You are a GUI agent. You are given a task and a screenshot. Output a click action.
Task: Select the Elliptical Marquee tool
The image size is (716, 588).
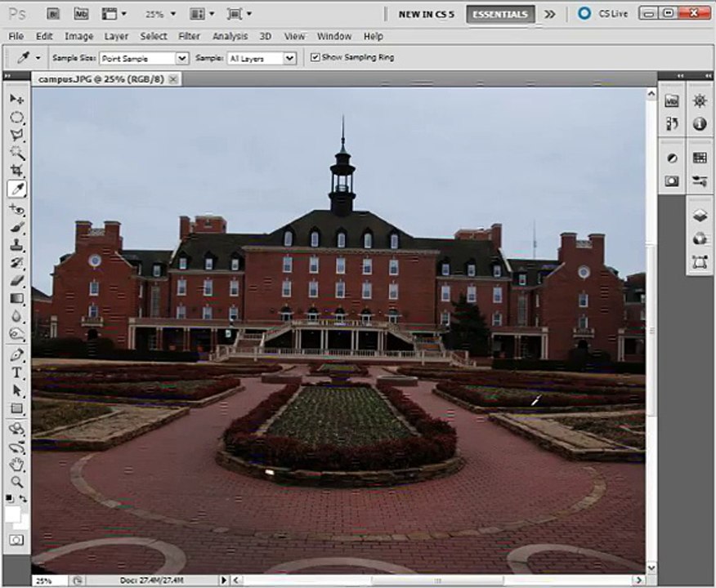tap(17, 118)
